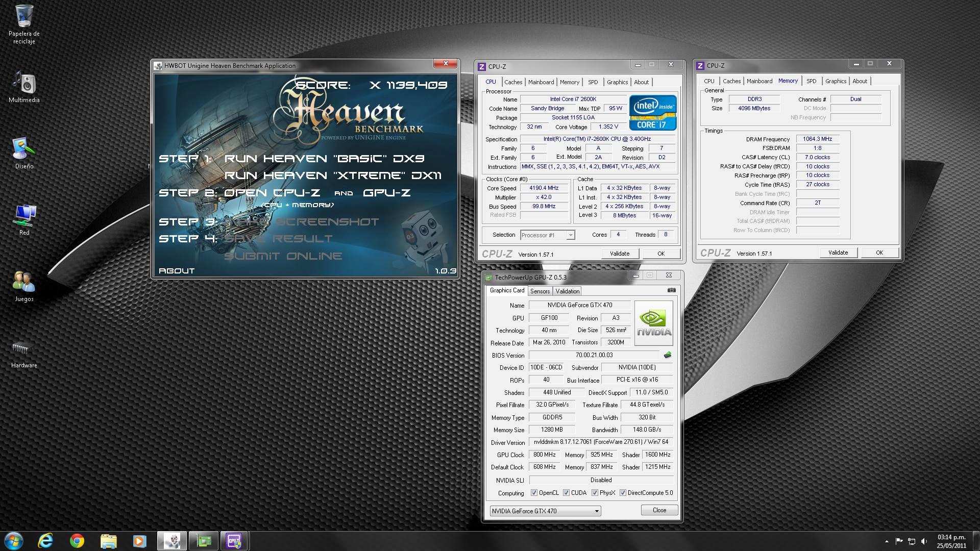
Task: Open Graphics tab in right CPU-Z window
Action: [x=836, y=81]
